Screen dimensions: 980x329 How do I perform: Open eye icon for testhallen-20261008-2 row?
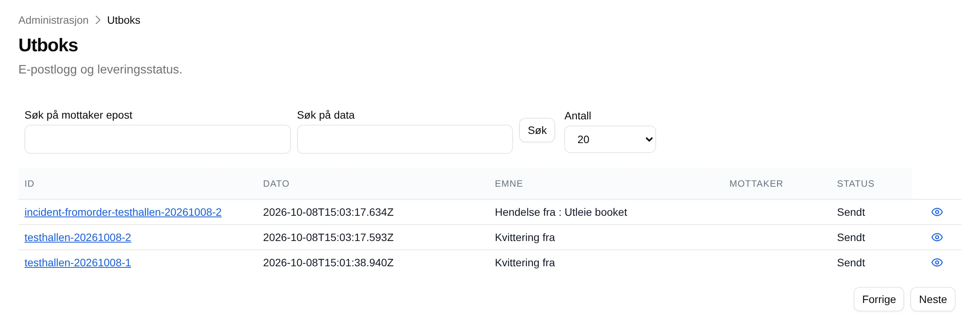[937, 237]
